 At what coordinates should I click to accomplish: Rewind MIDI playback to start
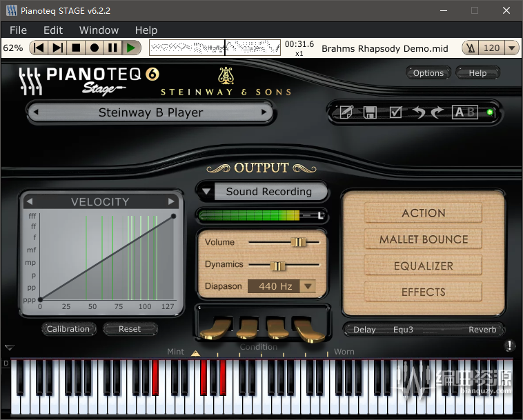[x=39, y=48]
